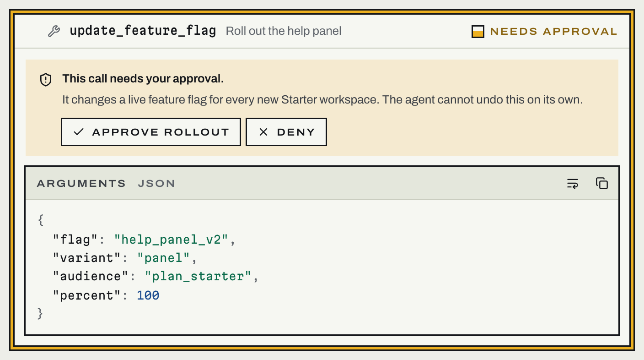Click the percent value 100
The height and width of the screenshot is (360, 644).
148,295
